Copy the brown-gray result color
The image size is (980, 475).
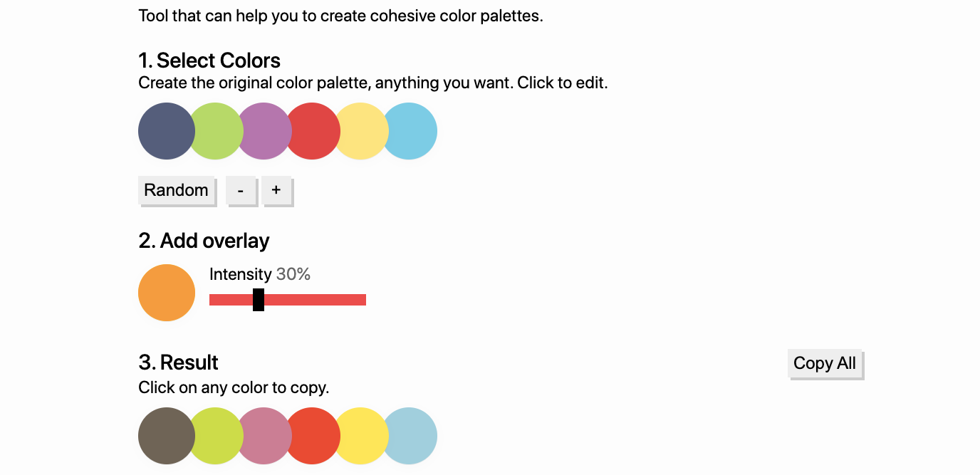(x=166, y=436)
